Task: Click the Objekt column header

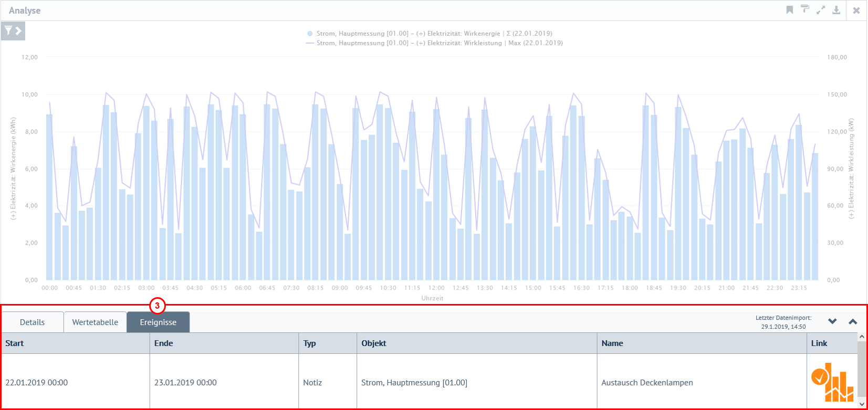Action: coord(374,343)
